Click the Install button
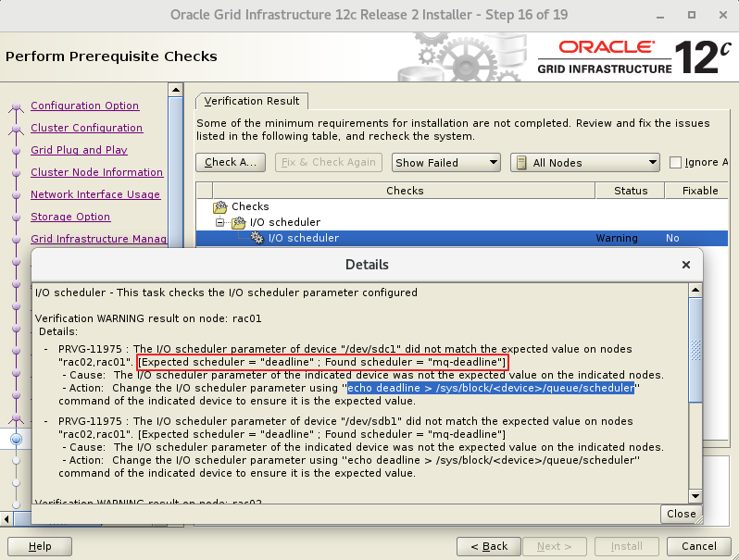 pyautogui.click(x=626, y=546)
